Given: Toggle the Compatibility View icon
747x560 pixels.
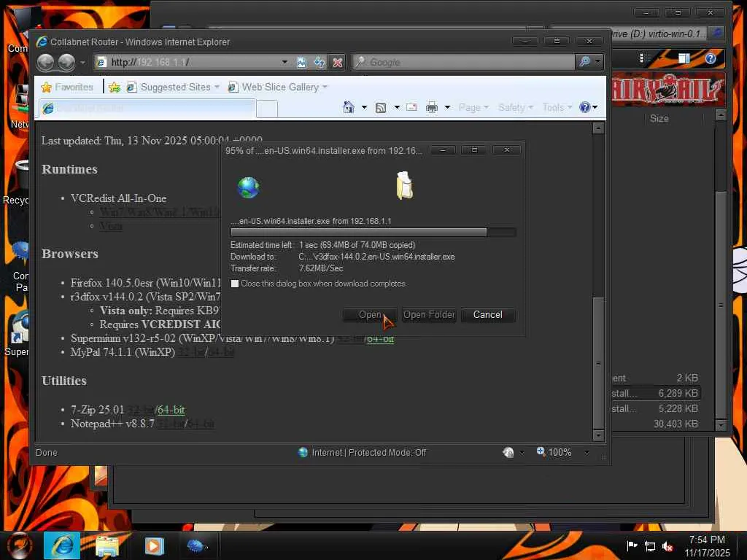Looking at the screenshot, I should (301, 63).
